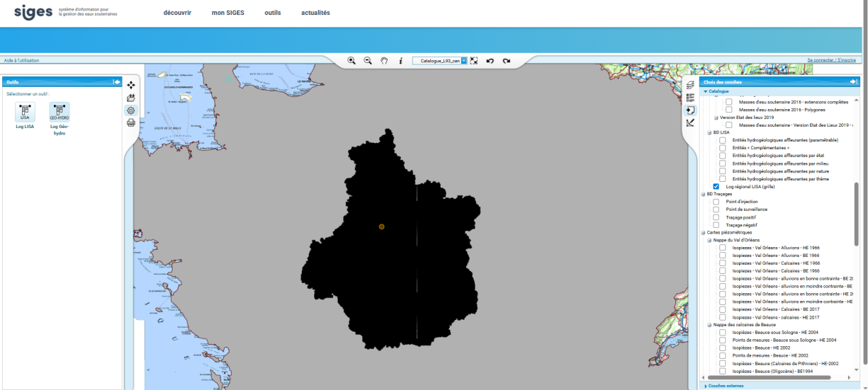Viewport: 868px width, 390px height.
Task: Check Isopiezes Val Orleans Calcaires BE 2017
Action: click(x=723, y=309)
